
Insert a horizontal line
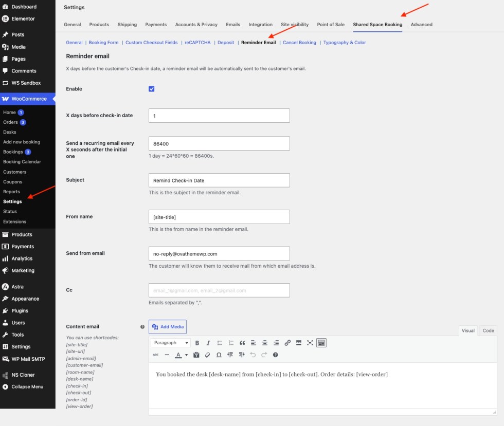coord(167,355)
